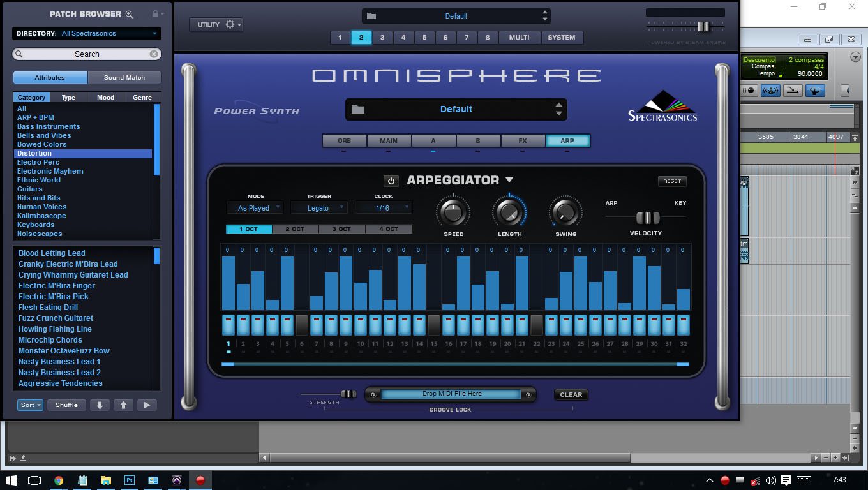Click the Reset button in Arpeggiator
This screenshot has width=868, height=490.
click(671, 181)
